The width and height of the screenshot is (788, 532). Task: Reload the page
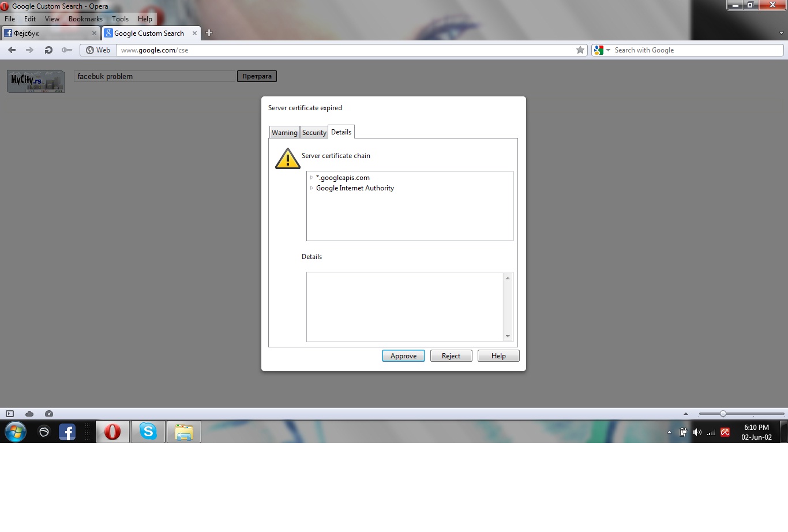pyautogui.click(x=48, y=50)
